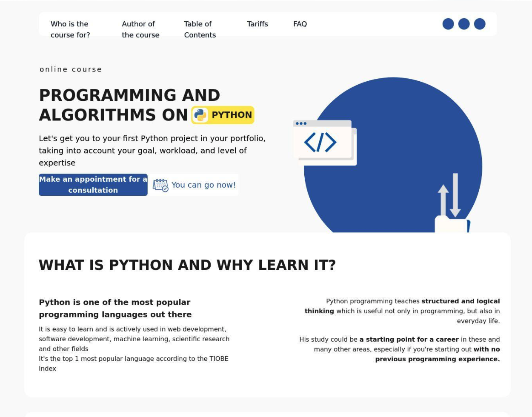Click the text mentioning the TIOBE Index

[x=134, y=363]
